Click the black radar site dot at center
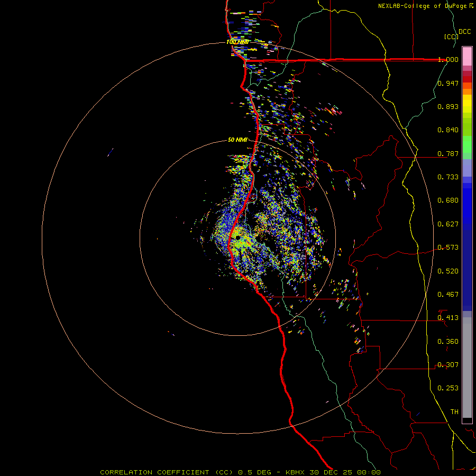Image resolution: width=476 pixels, height=476 pixels. pos(237,237)
